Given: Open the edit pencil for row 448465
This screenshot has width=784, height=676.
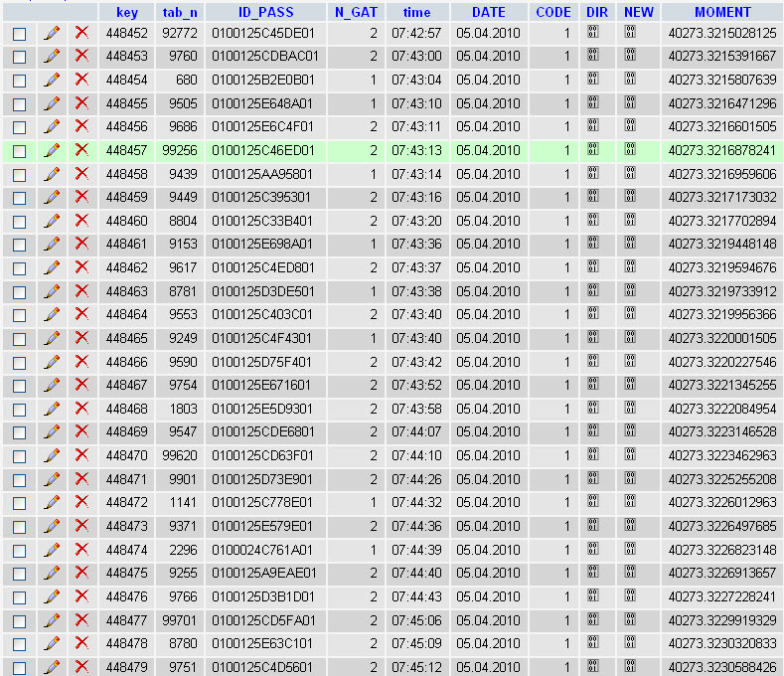Looking at the screenshot, I should point(52,338).
